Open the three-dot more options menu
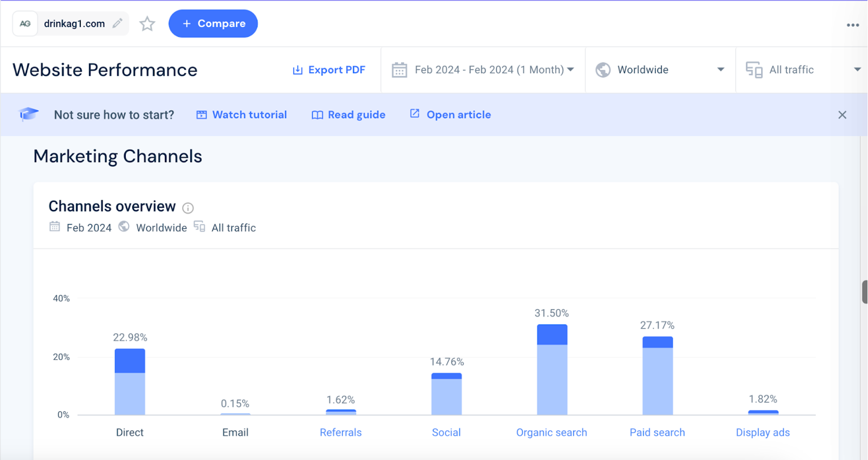Screen dimensions: 868x460 tap(853, 25)
